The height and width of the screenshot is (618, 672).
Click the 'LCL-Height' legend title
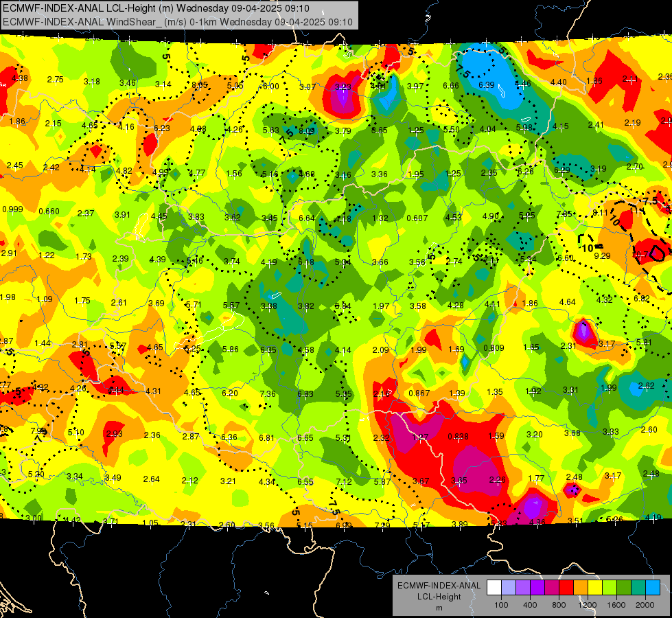coord(439,597)
